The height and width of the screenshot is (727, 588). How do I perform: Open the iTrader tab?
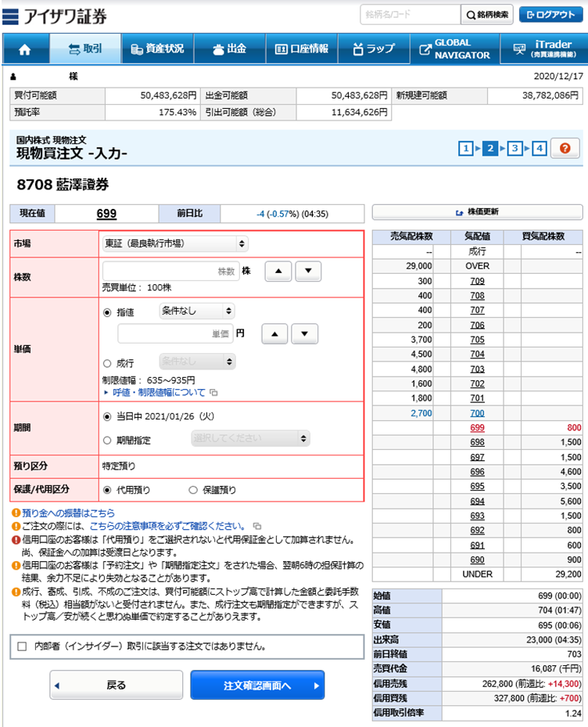[x=544, y=49]
